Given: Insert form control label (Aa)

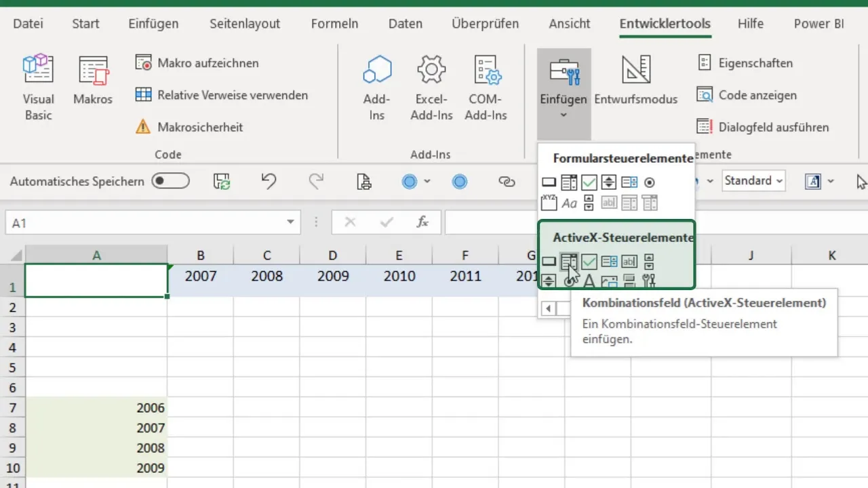Looking at the screenshot, I should point(569,203).
